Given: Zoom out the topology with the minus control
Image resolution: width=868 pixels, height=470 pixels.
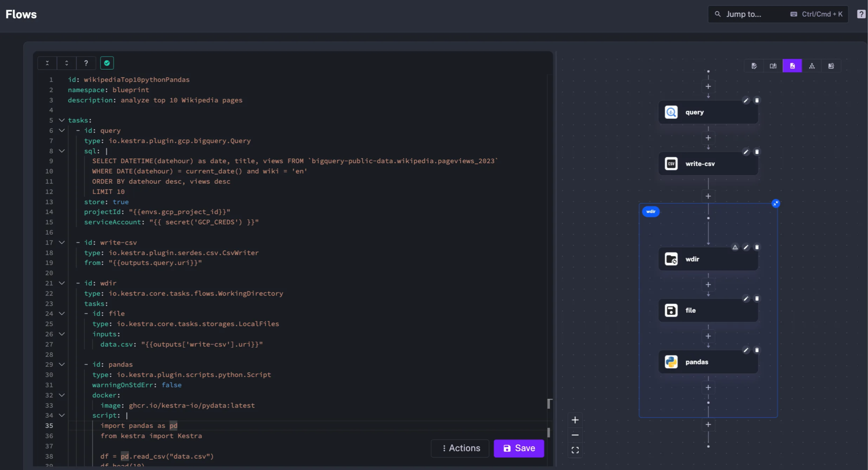Looking at the screenshot, I should (x=575, y=435).
